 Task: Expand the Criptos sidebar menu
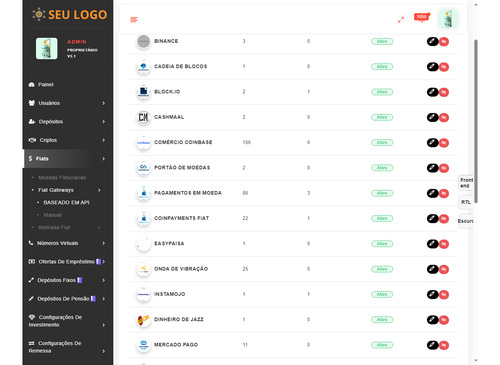[68, 140]
